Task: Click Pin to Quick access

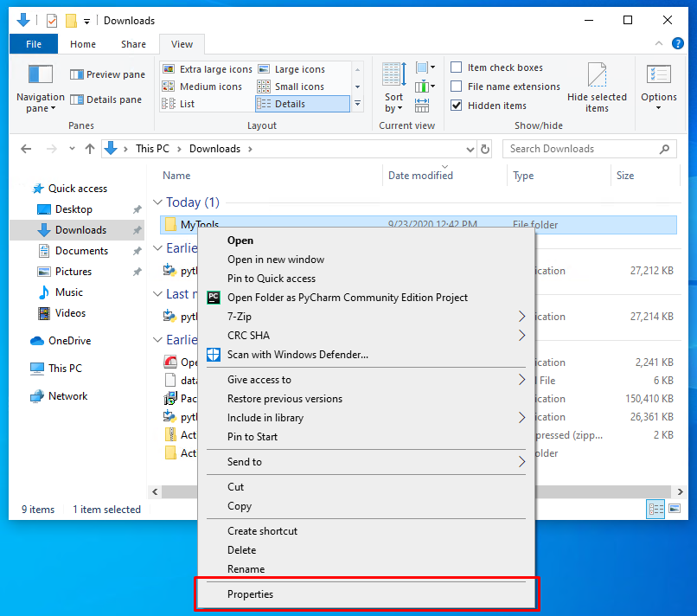Action: (x=367, y=278)
